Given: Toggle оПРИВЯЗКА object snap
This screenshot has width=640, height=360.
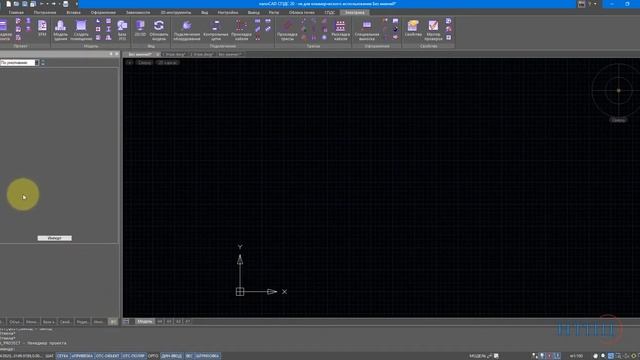Looking at the screenshot, I should click(82, 356).
